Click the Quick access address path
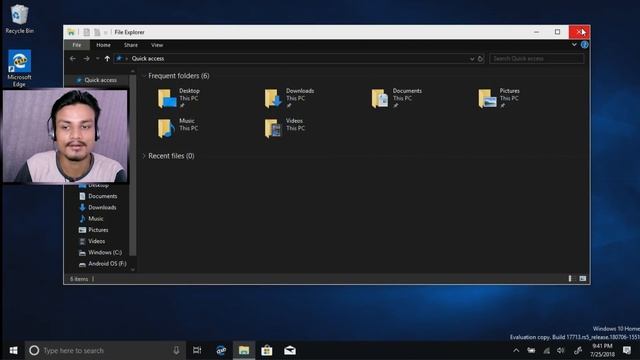 (x=148, y=59)
